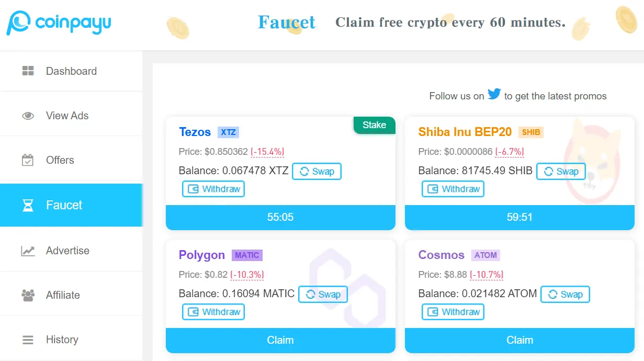The image size is (644, 361).
Task: Swap the Cosmos ATOM balance
Action: point(565,295)
